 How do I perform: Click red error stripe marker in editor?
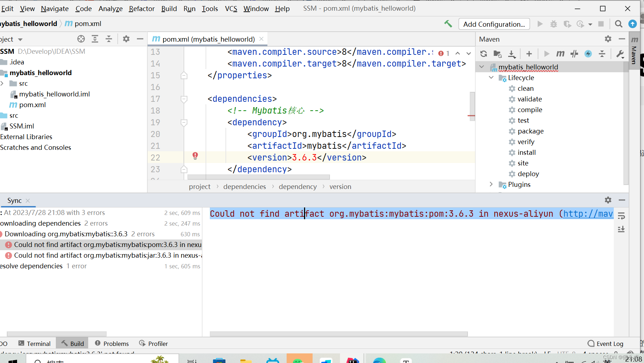coord(471,116)
